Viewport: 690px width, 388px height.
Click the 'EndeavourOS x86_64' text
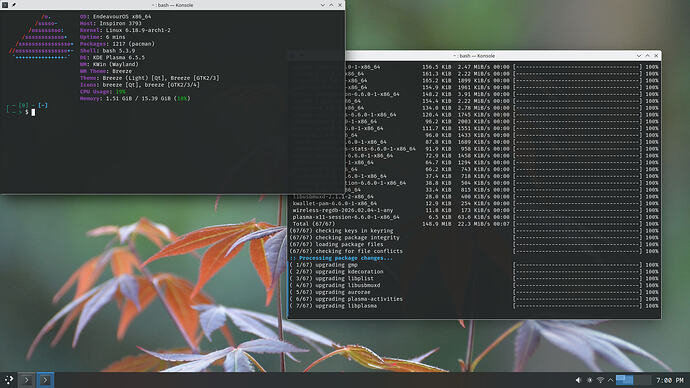pyautogui.click(x=122, y=16)
